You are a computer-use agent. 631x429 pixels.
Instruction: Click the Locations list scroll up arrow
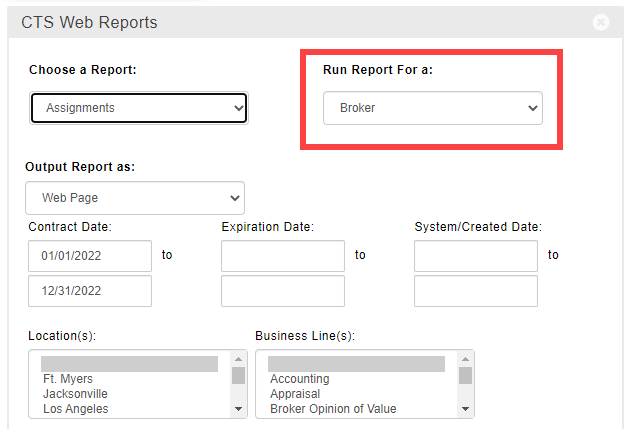point(238,359)
